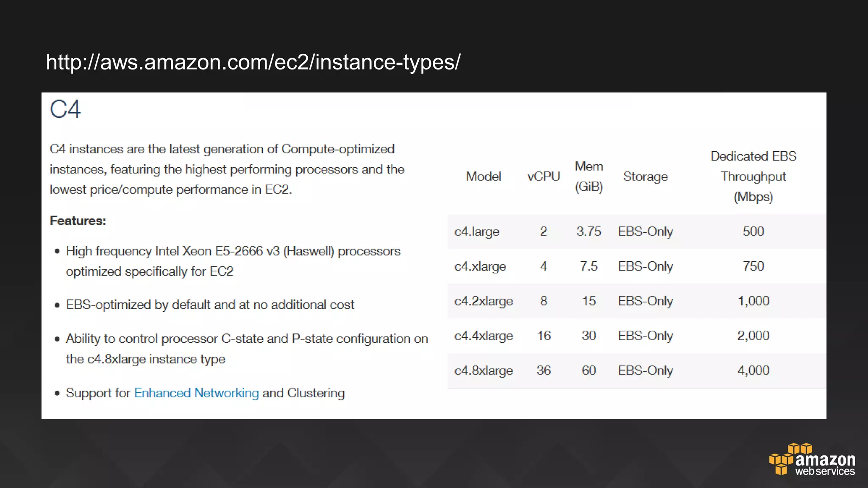The height and width of the screenshot is (488, 868).
Task: Click the C4 section heading
Action: tap(65, 109)
